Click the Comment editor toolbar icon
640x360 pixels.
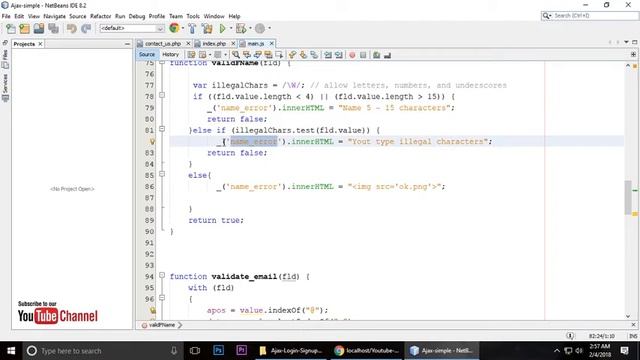[x=376, y=55]
